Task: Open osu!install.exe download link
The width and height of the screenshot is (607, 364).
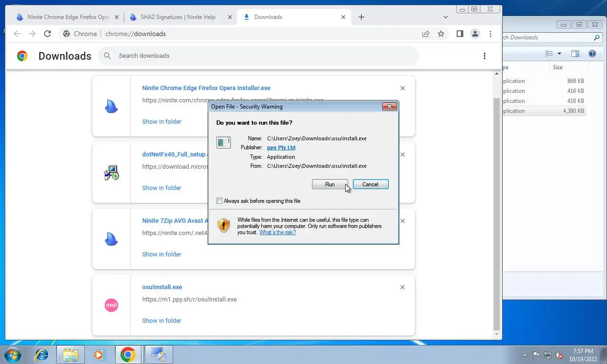Action: [162, 287]
